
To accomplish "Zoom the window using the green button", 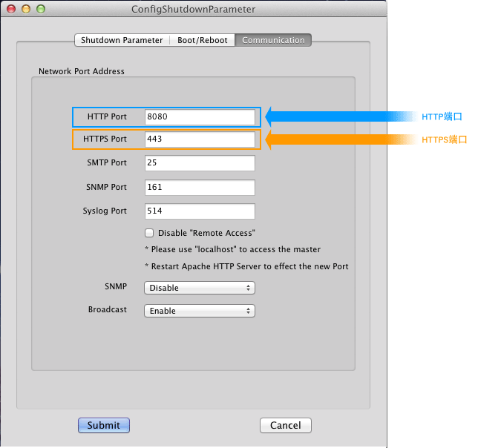I will click(x=41, y=10).
